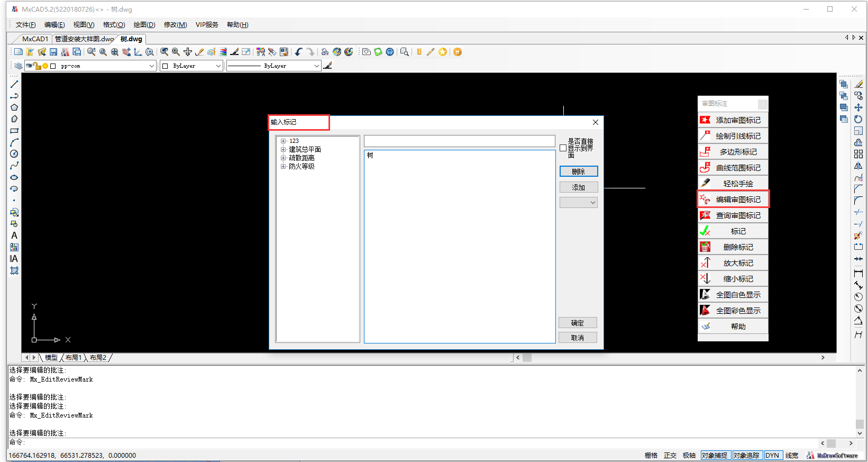Viewport: 868px width, 462px height.
Task: Click the 取消 button in dialog
Action: tap(578, 338)
